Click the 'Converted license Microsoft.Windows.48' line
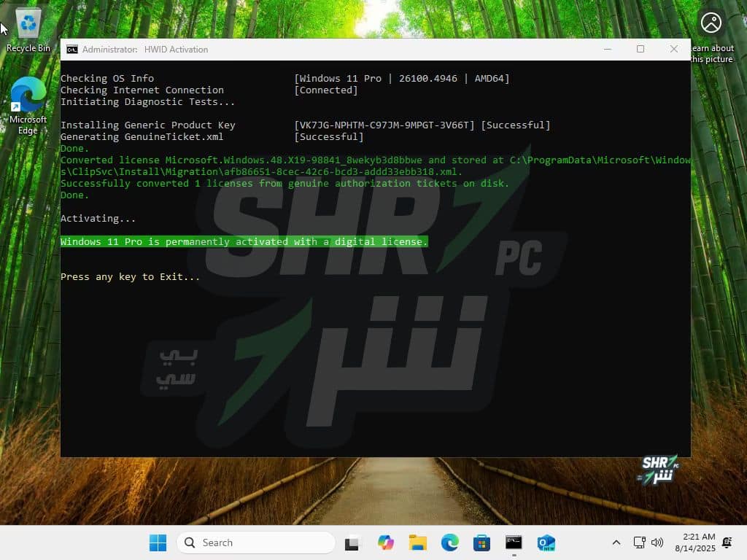Screen dimensions: 747x560 (376, 166)
